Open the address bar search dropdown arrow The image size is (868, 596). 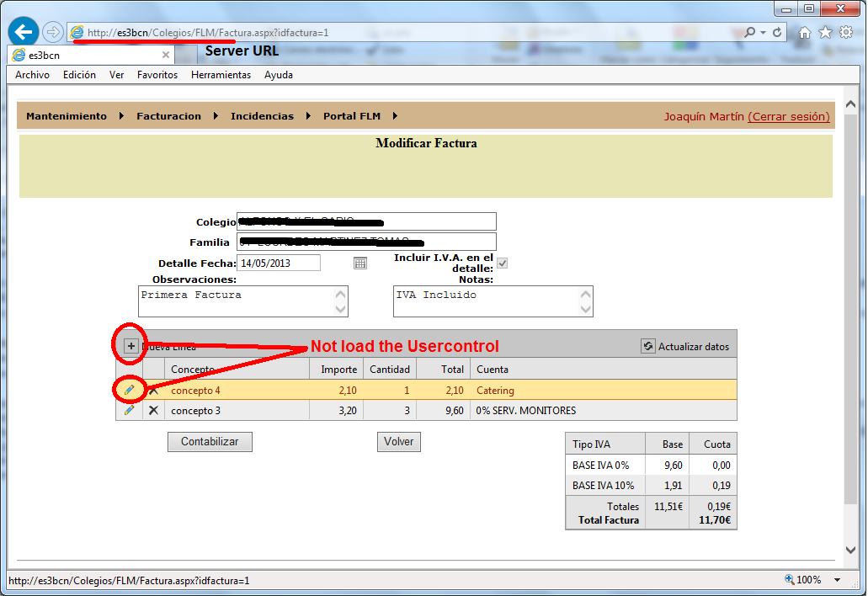click(x=763, y=33)
